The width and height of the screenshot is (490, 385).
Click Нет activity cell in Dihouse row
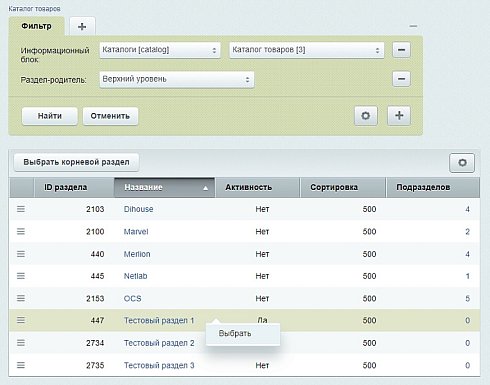[x=262, y=209]
